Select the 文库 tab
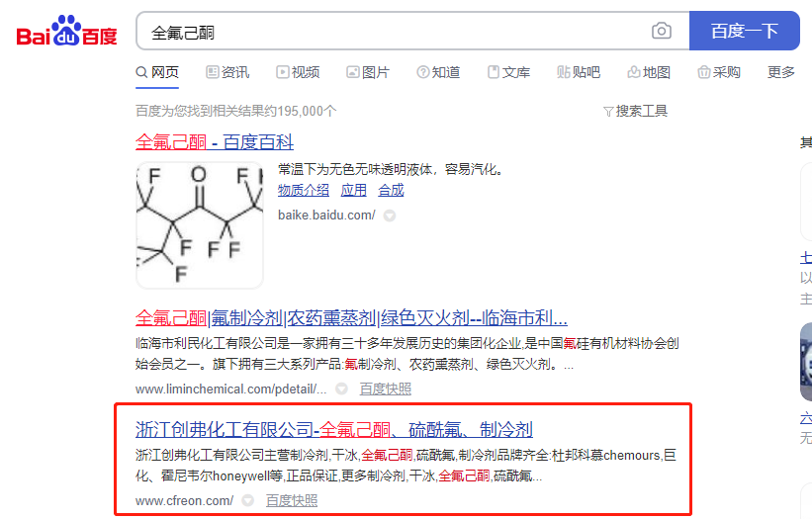This screenshot has height=519, width=812. coord(508,72)
